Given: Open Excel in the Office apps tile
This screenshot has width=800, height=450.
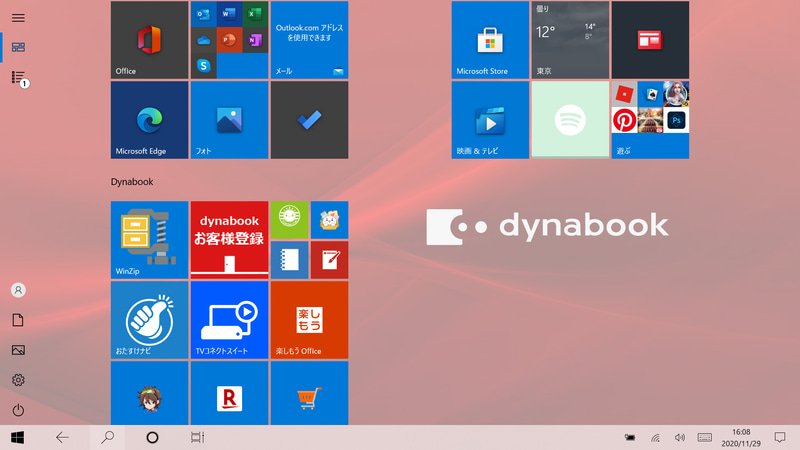Looking at the screenshot, I should (x=255, y=14).
